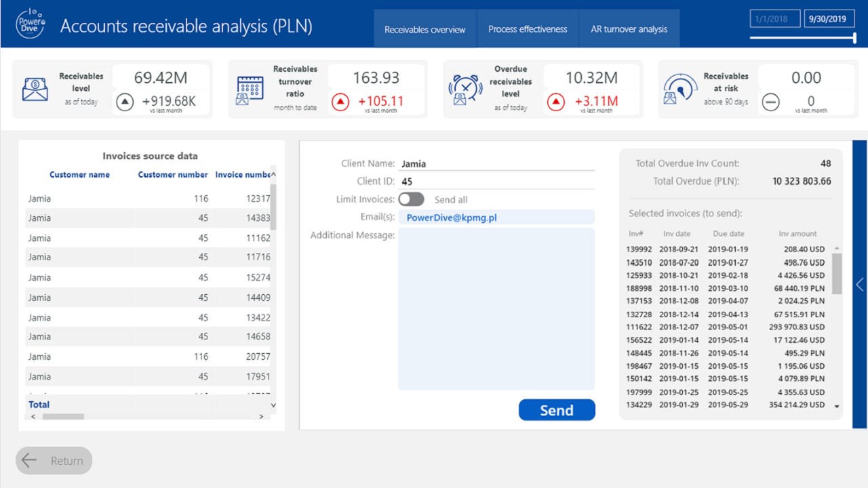Select invoice 188998 row
Image resolution: width=868 pixels, height=488 pixels.
[726, 288]
